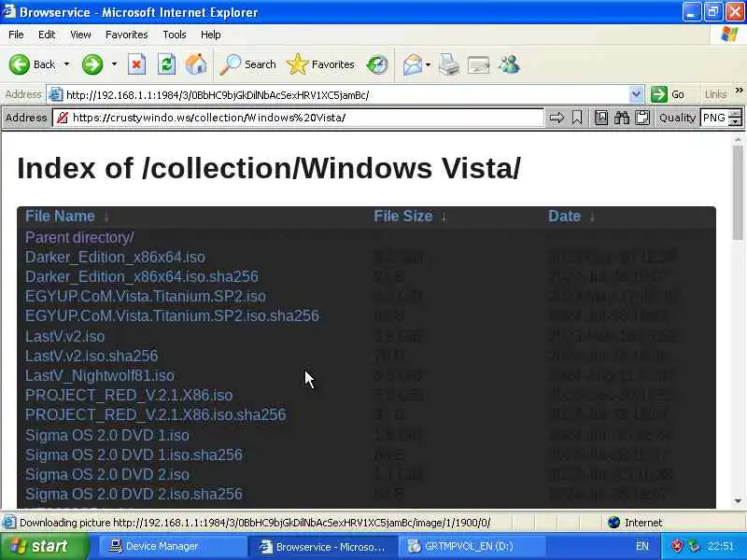Image resolution: width=747 pixels, height=560 pixels.
Task: Click the insecure lock icon in Browservice address
Action: coord(63,118)
